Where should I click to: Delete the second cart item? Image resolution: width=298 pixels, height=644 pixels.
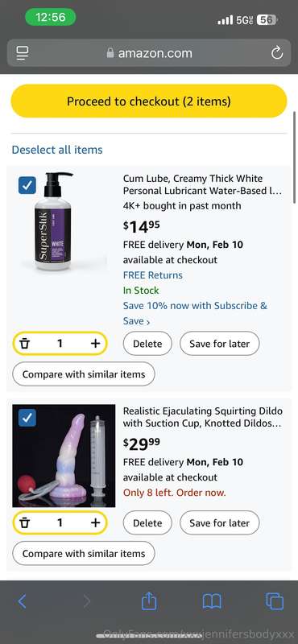[x=147, y=522]
